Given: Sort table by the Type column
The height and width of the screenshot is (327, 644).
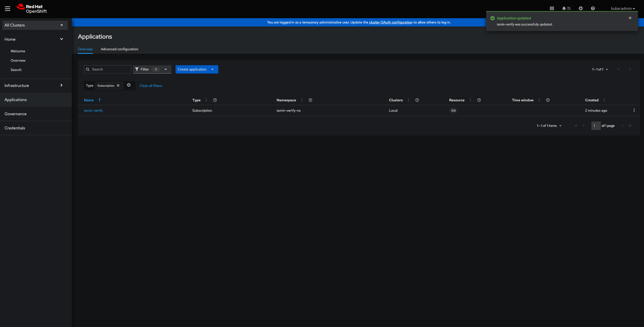Looking at the screenshot, I should tap(197, 100).
